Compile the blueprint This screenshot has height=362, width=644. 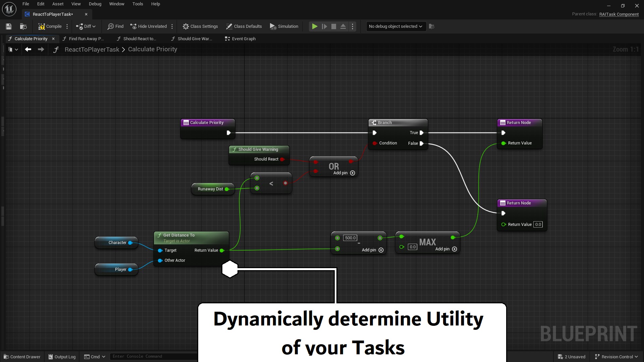[x=50, y=26]
